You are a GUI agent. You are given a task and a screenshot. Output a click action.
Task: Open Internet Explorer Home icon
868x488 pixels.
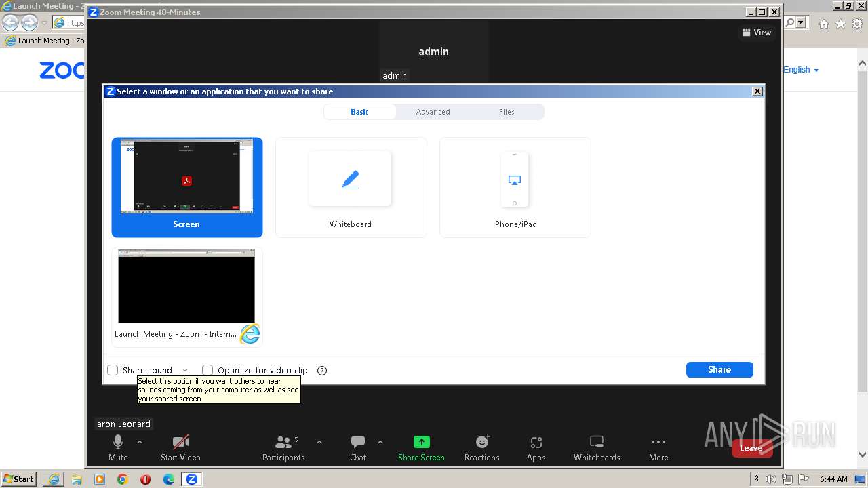823,24
